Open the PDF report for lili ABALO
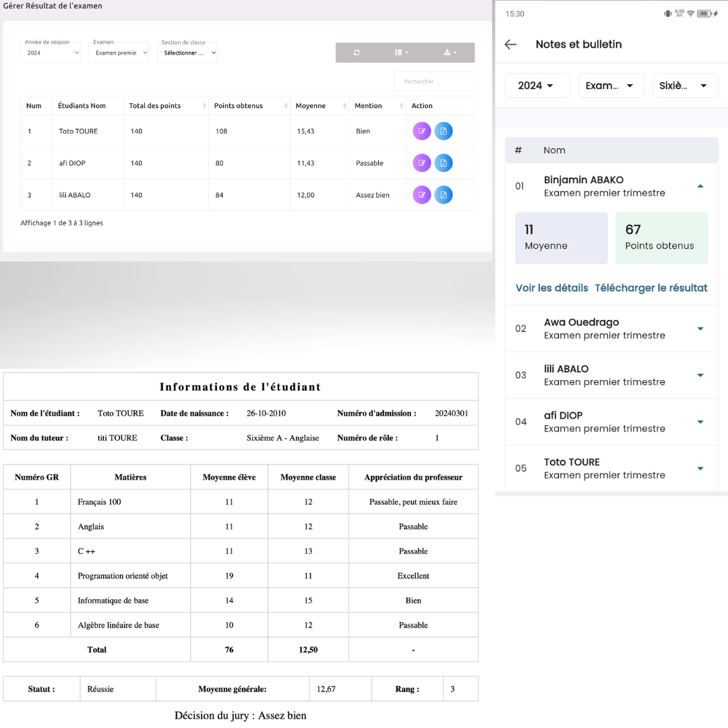This screenshot has width=728, height=728. (x=444, y=195)
